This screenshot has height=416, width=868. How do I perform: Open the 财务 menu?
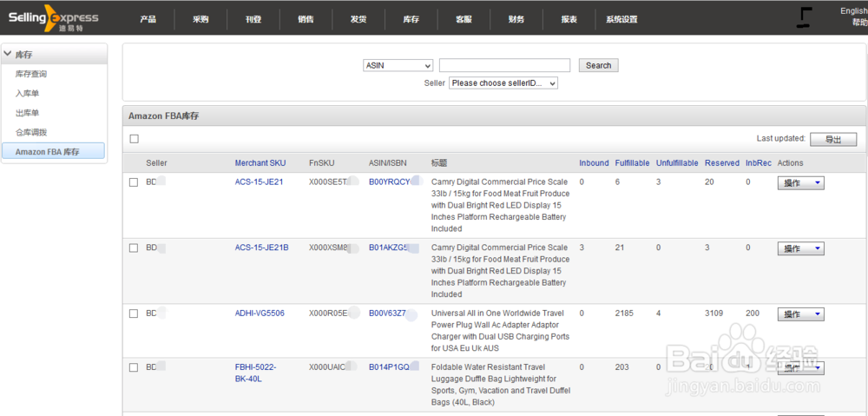(x=516, y=19)
